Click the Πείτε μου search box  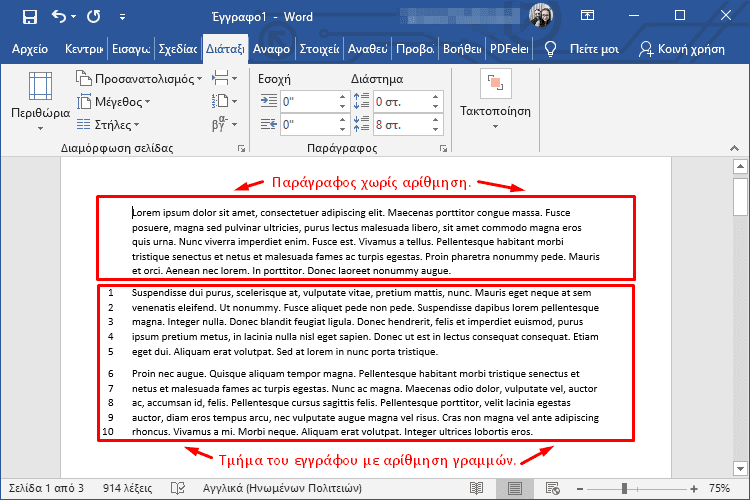point(594,49)
